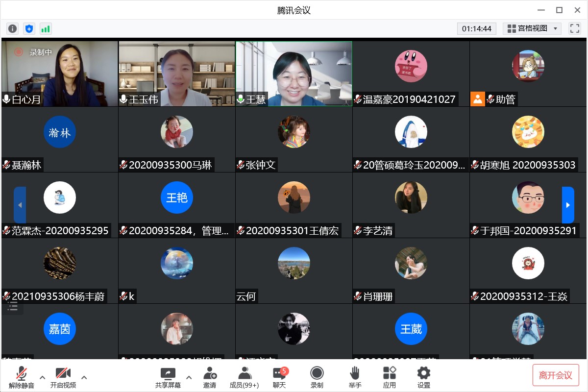The width and height of the screenshot is (588, 392).
Task: Expand share screen options arrow
Action: click(189, 377)
